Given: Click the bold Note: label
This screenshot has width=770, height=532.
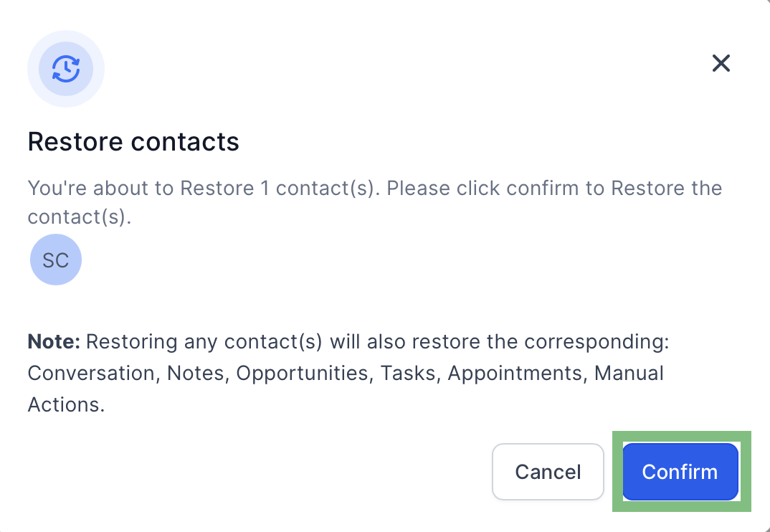Looking at the screenshot, I should (54, 341).
